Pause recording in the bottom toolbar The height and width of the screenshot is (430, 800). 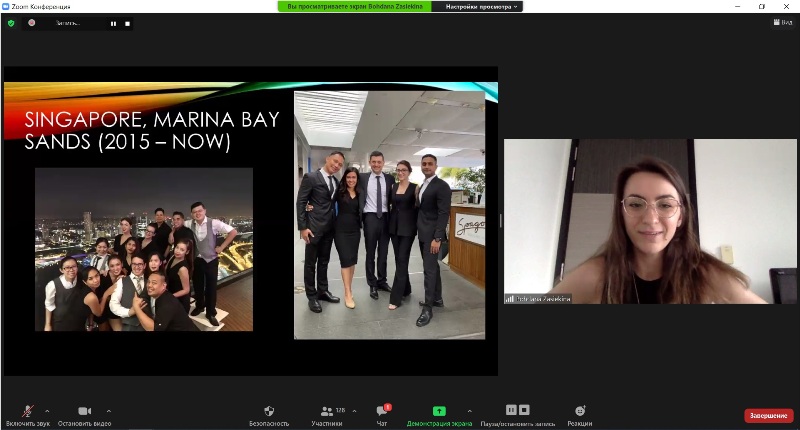[511, 410]
